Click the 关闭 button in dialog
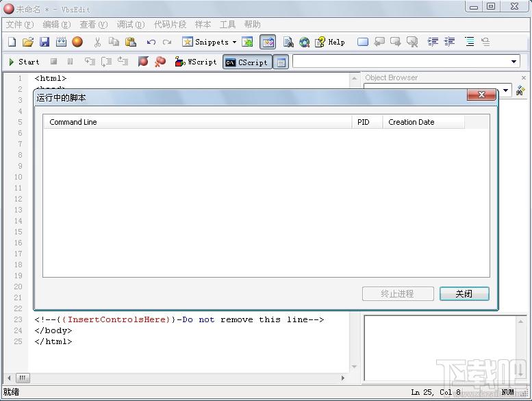Image resolution: width=532 pixels, height=401 pixels. [464, 293]
